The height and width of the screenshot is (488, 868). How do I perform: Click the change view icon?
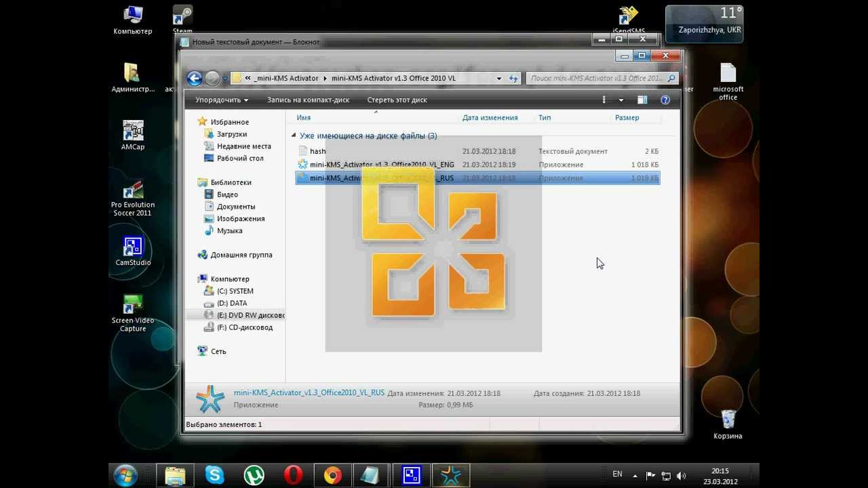604,100
